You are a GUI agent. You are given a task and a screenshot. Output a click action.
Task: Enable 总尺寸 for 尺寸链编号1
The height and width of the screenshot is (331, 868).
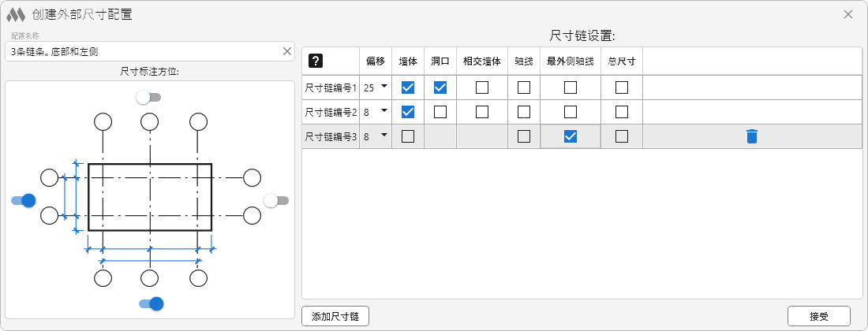point(622,87)
